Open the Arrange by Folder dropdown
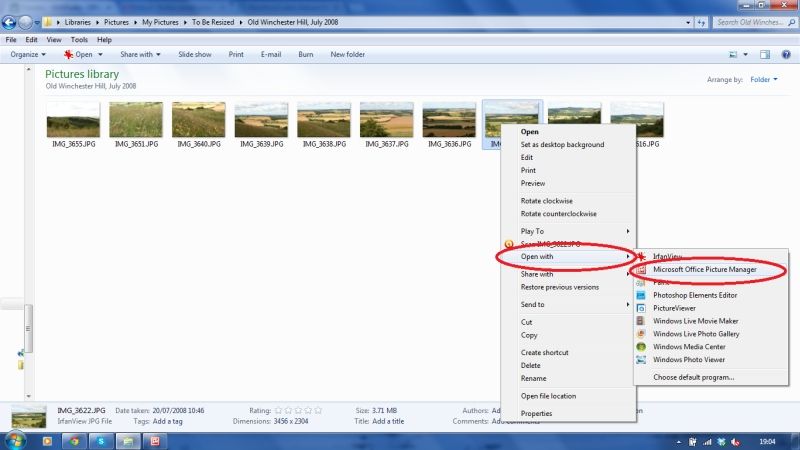800x450 pixels. point(764,79)
